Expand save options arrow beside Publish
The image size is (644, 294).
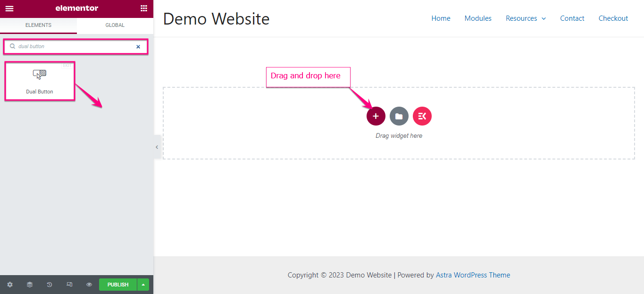pyautogui.click(x=143, y=285)
